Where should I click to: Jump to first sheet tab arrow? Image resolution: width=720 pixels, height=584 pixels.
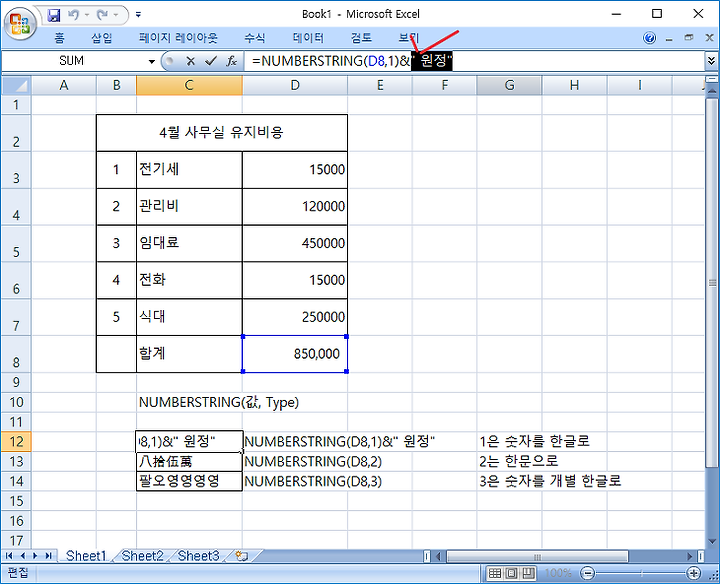(x=9, y=556)
